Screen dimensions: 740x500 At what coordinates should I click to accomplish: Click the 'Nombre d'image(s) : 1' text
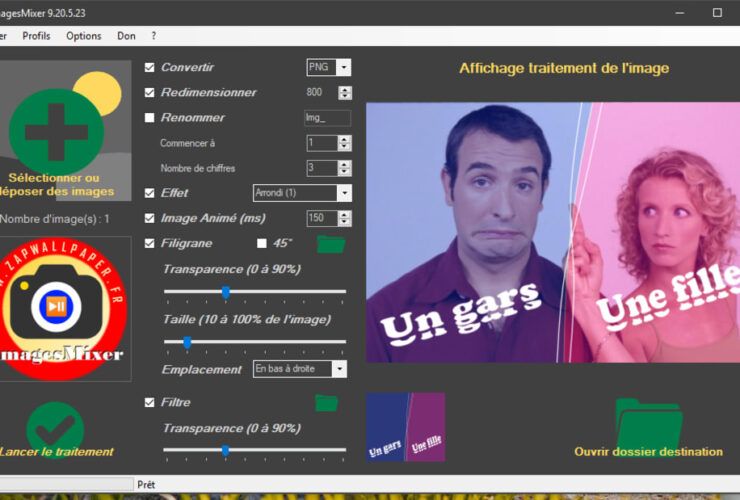(55, 219)
